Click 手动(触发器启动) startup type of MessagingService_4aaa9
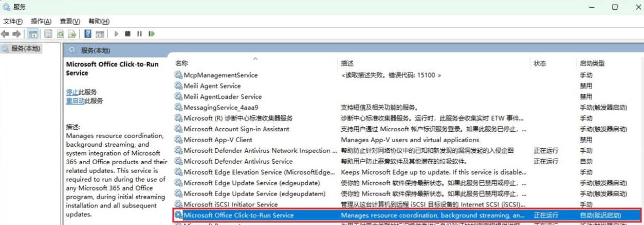The height and width of the screenshot is (225, 644). pyautogui.click(x=603, y=108)
